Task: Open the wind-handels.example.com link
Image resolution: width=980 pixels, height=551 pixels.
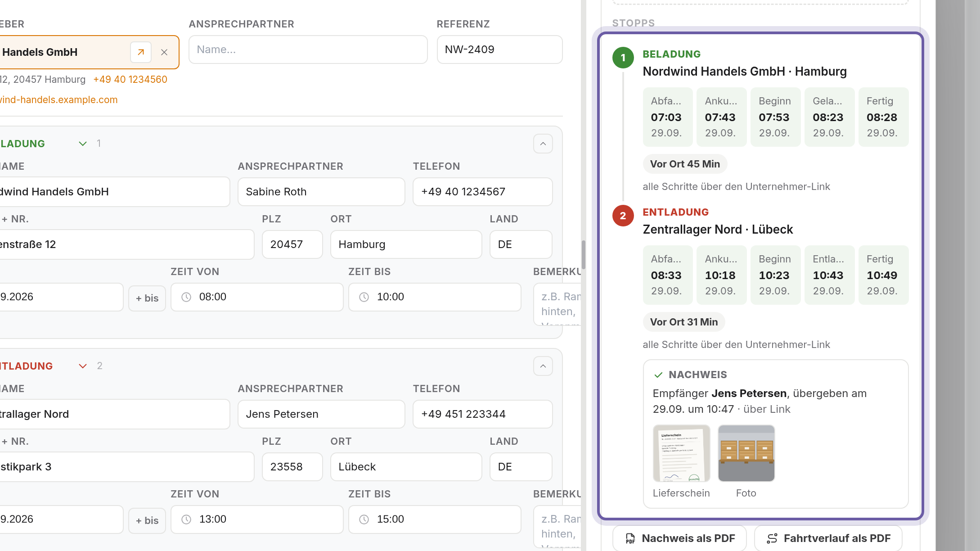Action: tap(58, 99)
